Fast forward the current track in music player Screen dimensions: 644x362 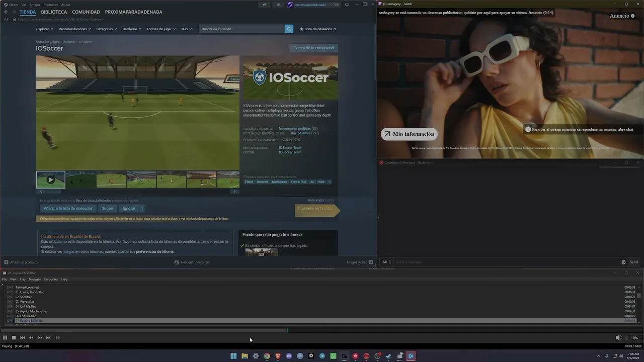pyautogui.click(x=40, y=338)
